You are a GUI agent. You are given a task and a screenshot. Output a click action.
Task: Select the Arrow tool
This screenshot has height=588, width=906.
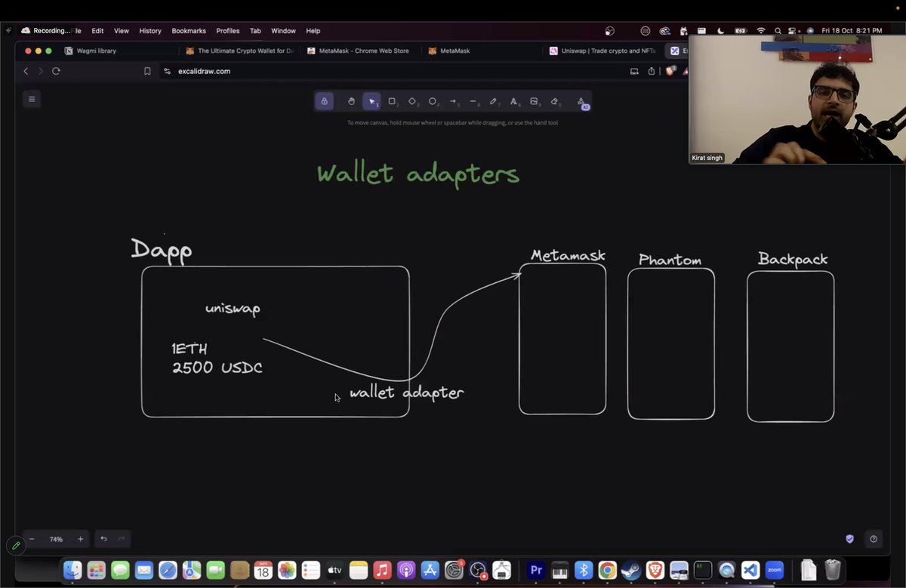pos(453,101)
